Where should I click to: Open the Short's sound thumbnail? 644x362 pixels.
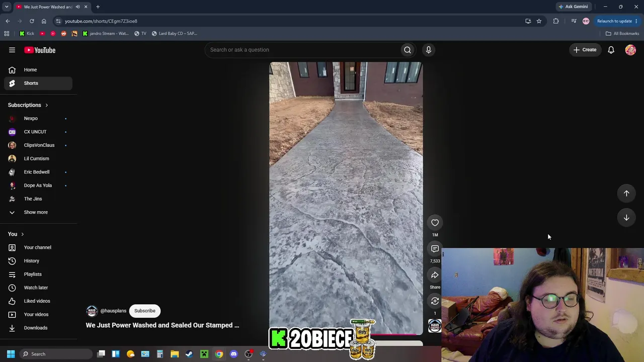pyautogui.click(x=435, y=326)
